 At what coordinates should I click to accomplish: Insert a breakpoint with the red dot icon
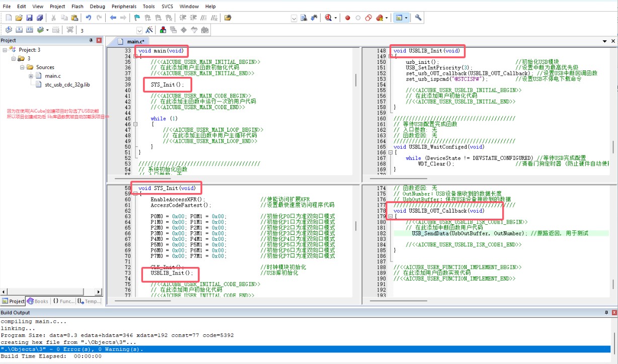347,18
